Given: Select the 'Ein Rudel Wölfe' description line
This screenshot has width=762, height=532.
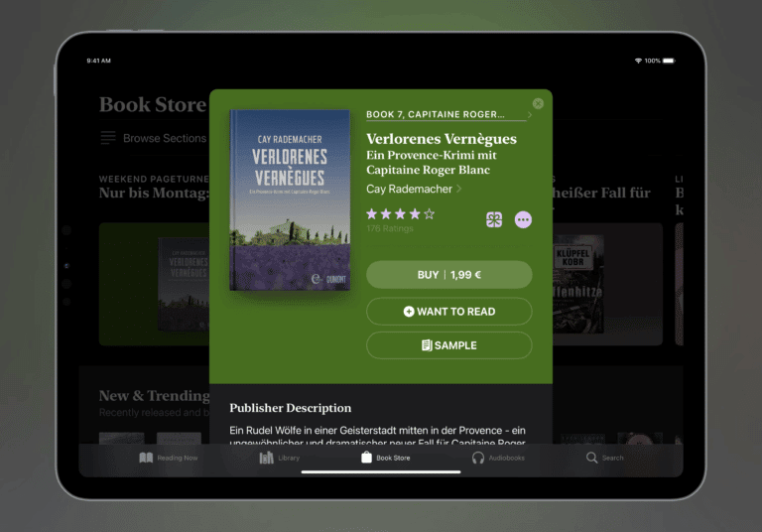Looking at the screenshot, I should (x=377, y=431).
